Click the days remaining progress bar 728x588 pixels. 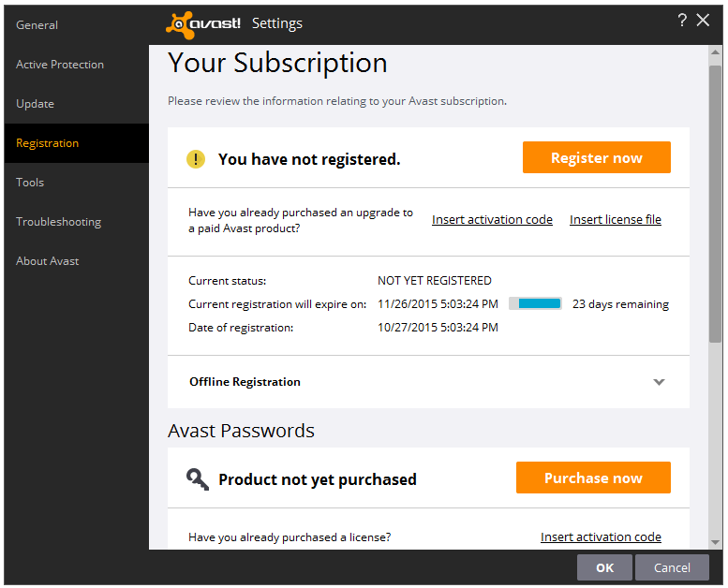tap(535, 304)
